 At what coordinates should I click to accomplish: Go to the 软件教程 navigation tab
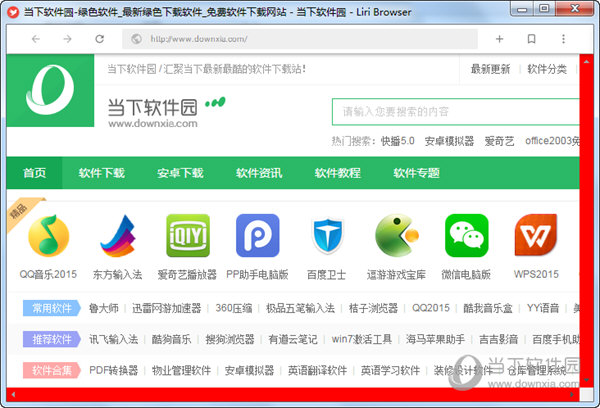pyautogui.click(x=337, y=173)
